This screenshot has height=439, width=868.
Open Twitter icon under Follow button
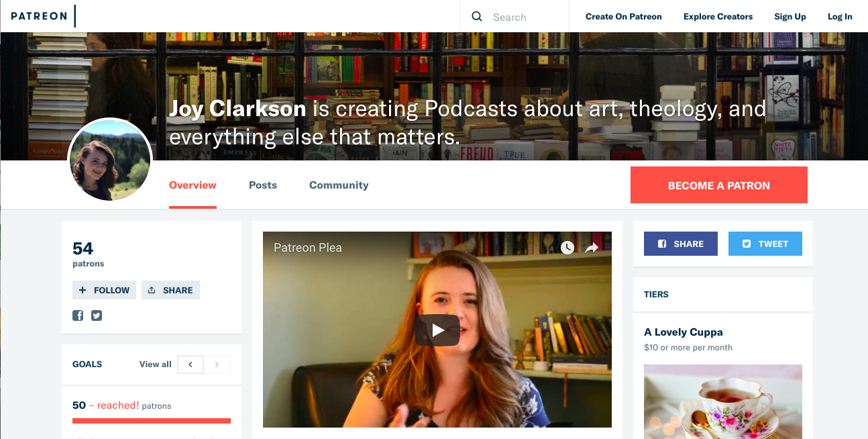click(97, 315)
